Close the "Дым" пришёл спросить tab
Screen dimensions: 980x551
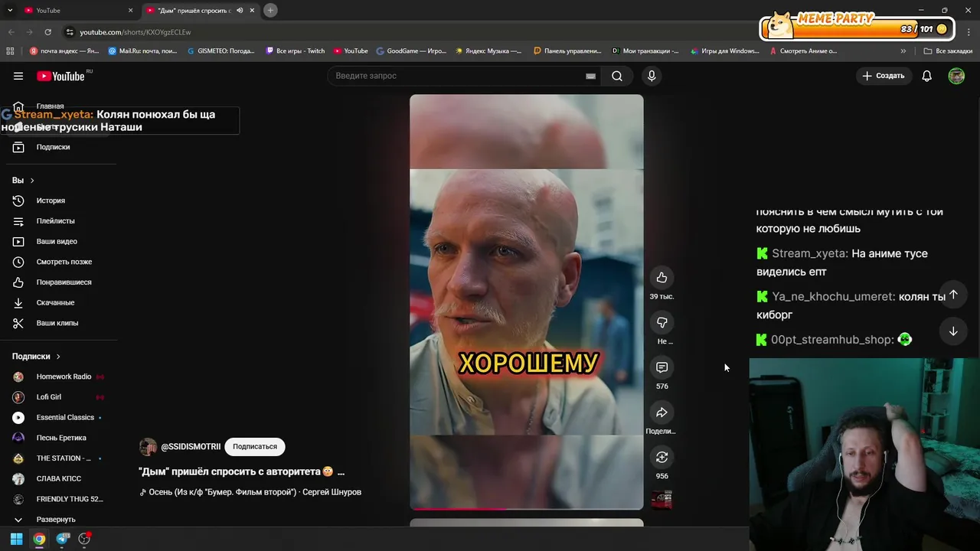point(252,11)
